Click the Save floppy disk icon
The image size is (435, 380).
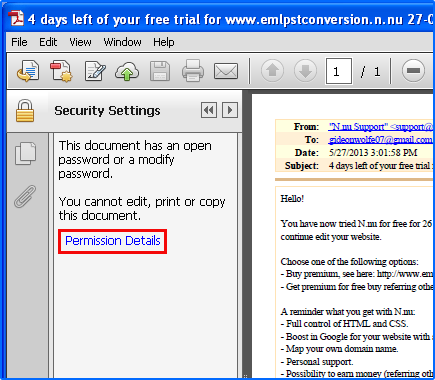[x=160, y=71]
